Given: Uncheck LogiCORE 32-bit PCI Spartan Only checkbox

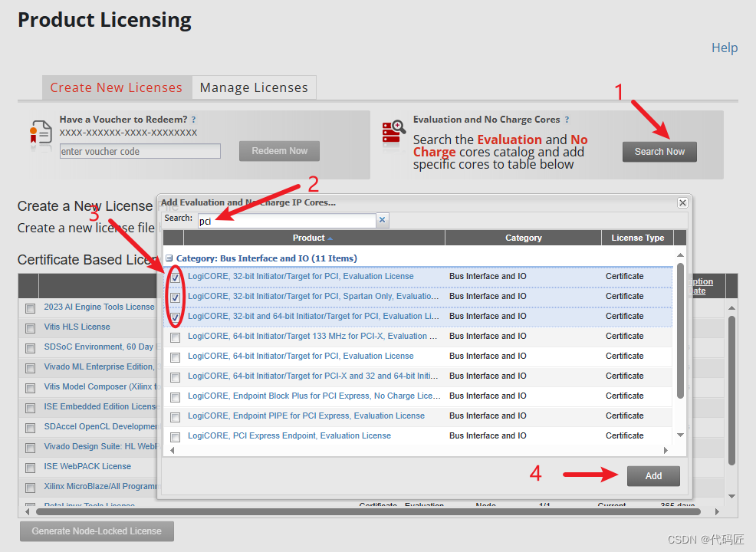Looking at the screenshot, I should [175, 297].
